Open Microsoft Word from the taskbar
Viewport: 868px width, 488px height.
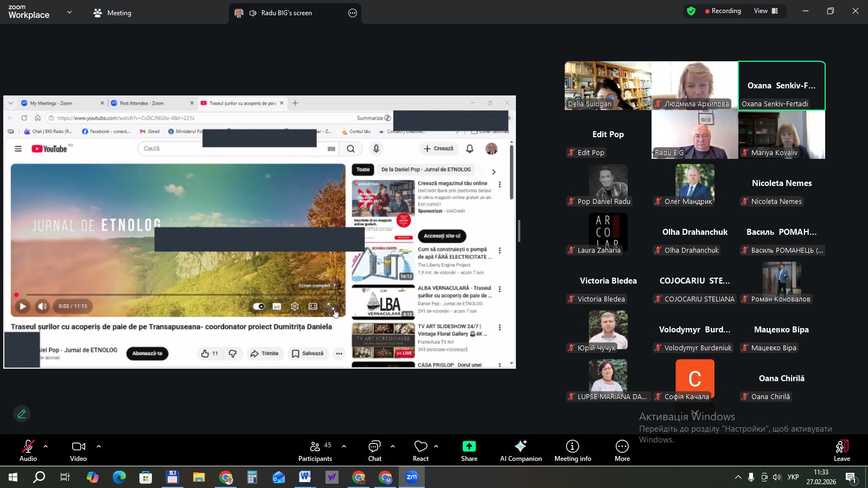[x=305, y=477]
